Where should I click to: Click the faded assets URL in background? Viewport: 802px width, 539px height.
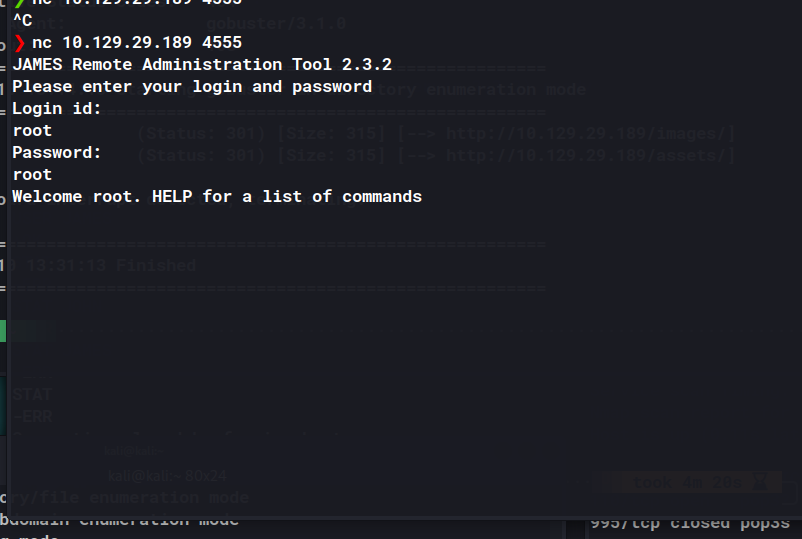[591, 154]
